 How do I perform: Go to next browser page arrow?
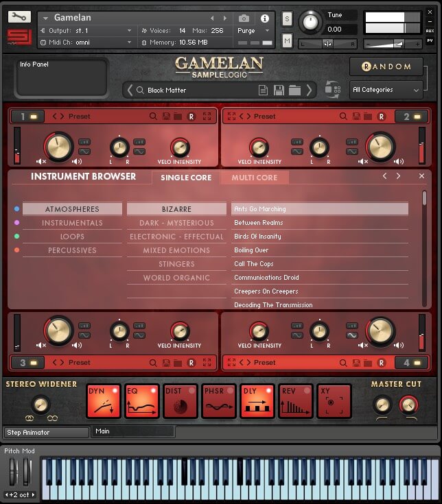click(x=398, y=176)
